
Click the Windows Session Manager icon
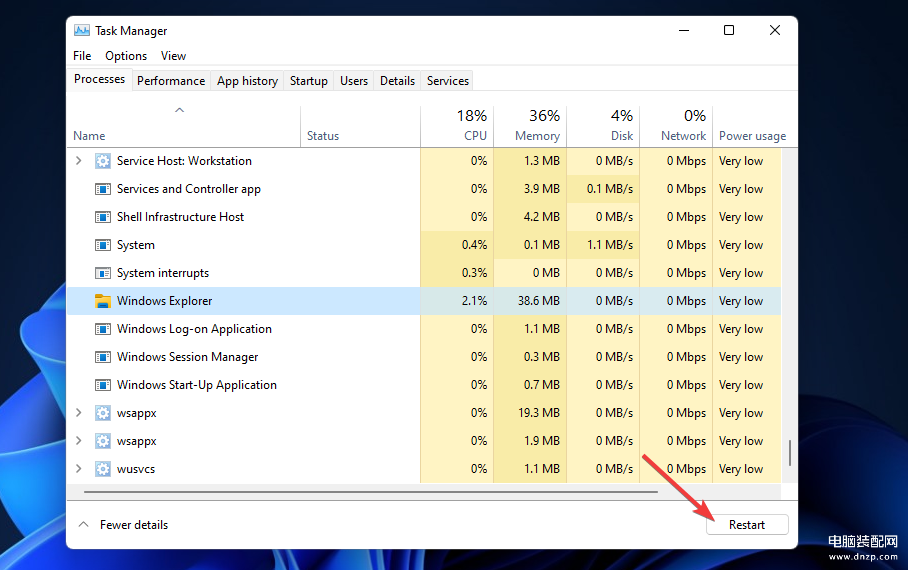click(x=103, y=357)
